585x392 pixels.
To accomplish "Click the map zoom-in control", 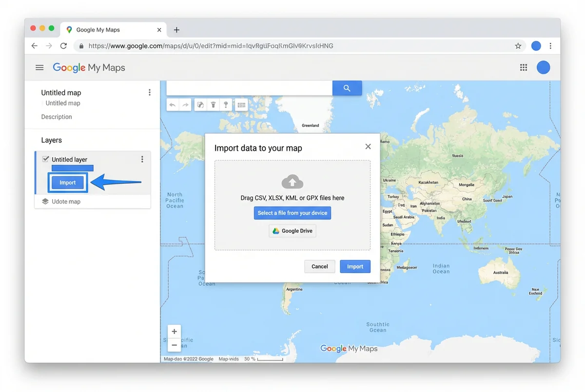I will [174, 331].
